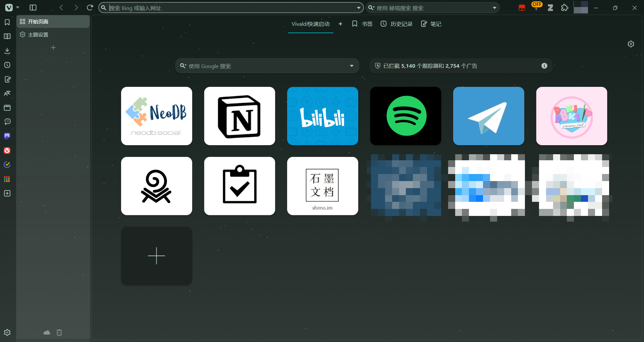
Task: Switch to Vivaldi快速启动 speed dial tab
Action: point(311,24)
